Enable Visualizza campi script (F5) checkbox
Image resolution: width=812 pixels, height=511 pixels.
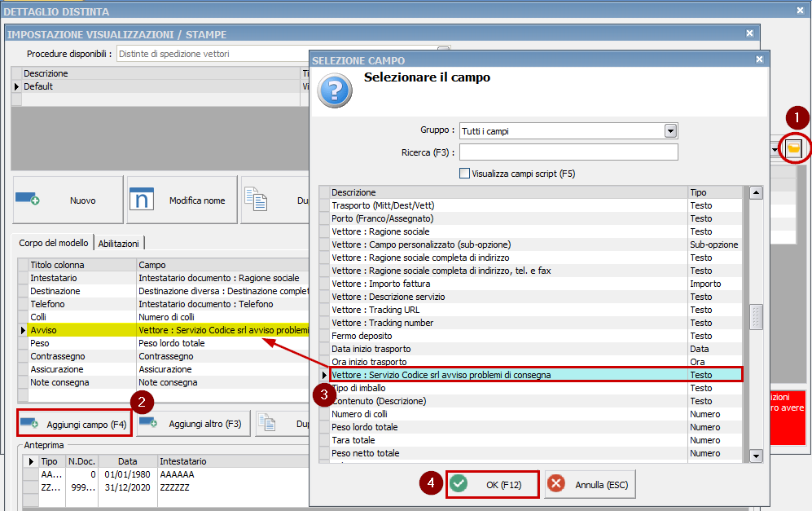464,173
